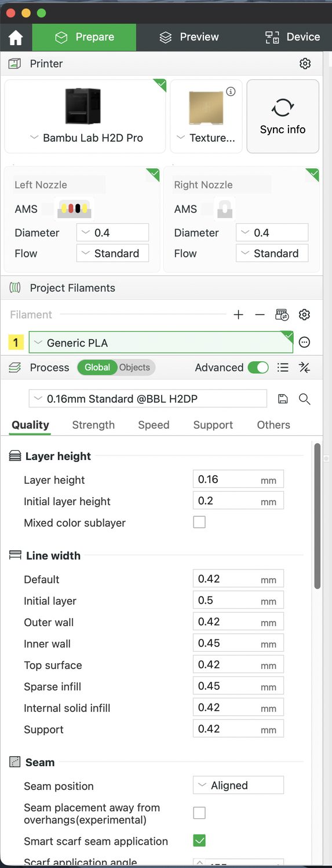Open Generic PLA more options icon
This screenshot has width=332, height=868.
(304, 343)
